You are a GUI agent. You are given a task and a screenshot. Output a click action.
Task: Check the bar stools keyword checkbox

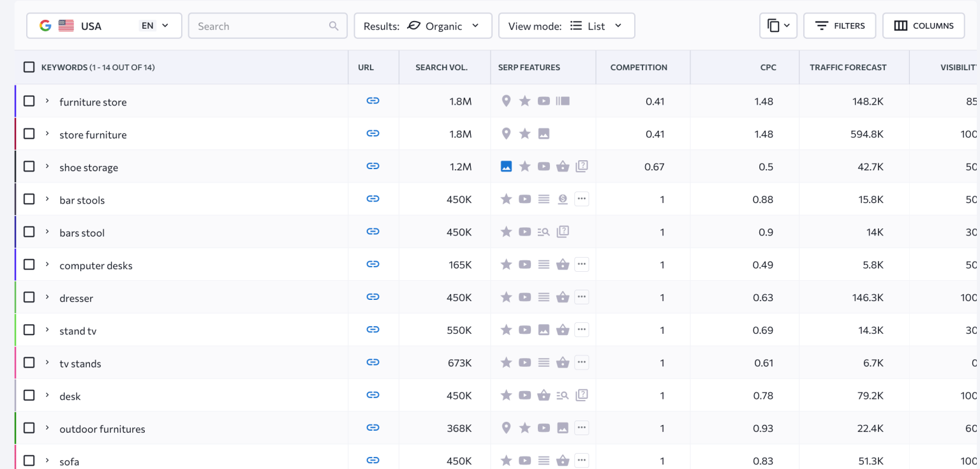(x=29, y=199)
